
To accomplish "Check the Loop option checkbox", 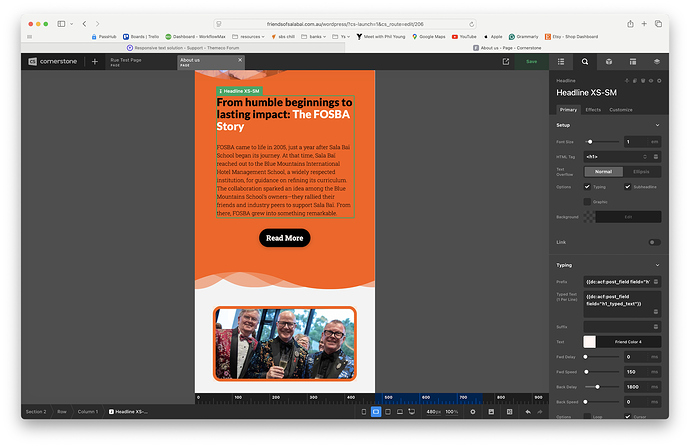I will (x=587, y=416).
